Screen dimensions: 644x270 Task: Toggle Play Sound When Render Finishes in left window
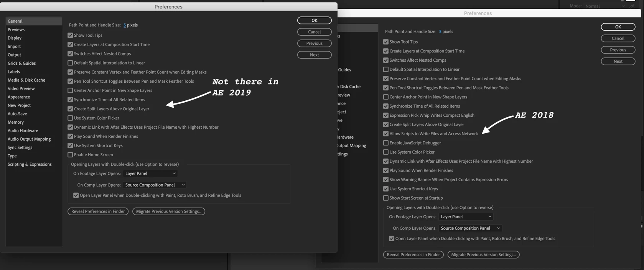[70, 136]
